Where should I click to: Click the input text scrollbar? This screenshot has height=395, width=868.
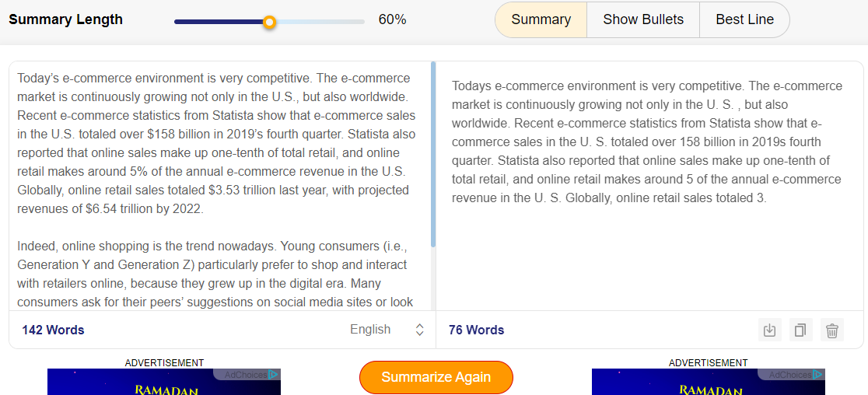(x=433, y=155)
